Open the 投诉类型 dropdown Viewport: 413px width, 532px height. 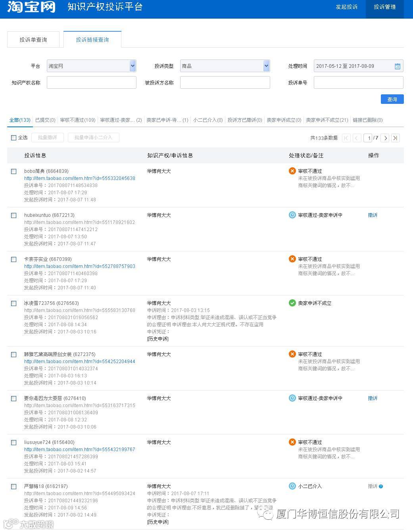(225, 66)
